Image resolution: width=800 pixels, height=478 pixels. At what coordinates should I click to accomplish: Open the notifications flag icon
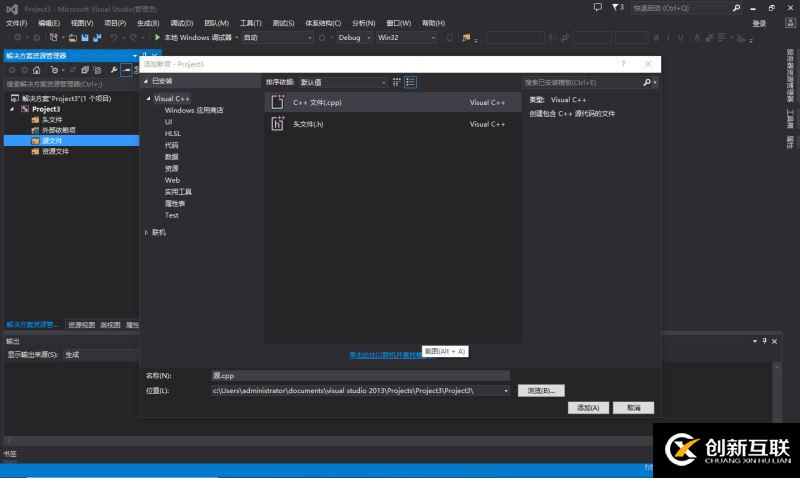(x=616, y=7)
